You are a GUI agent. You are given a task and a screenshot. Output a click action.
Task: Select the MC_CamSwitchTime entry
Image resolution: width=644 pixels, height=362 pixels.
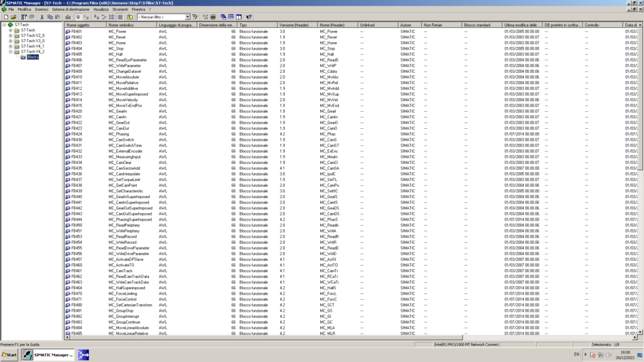point(125,145)
